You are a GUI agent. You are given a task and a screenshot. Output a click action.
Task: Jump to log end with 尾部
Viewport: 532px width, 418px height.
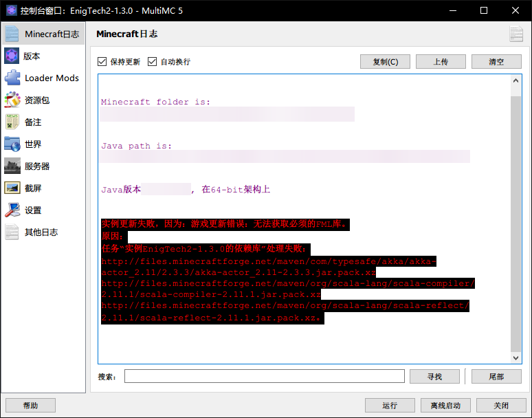(496, 377)
